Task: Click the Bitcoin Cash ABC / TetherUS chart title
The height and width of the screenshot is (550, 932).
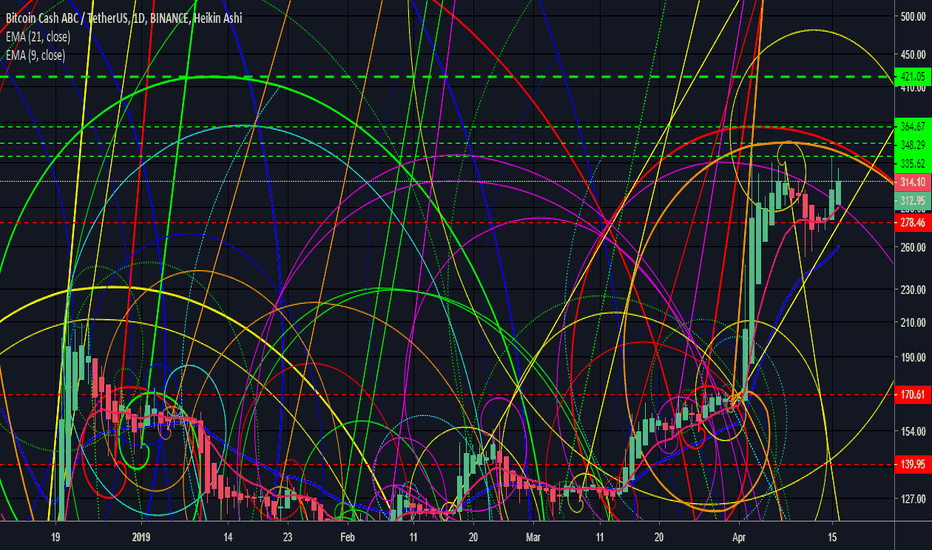Action: (124, 18)
